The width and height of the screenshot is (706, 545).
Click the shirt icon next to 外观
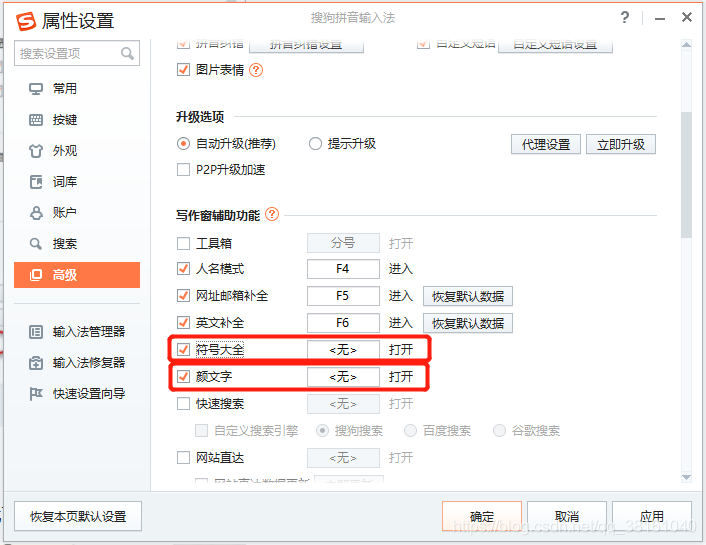pyautogui.click(x=36, y=151)
